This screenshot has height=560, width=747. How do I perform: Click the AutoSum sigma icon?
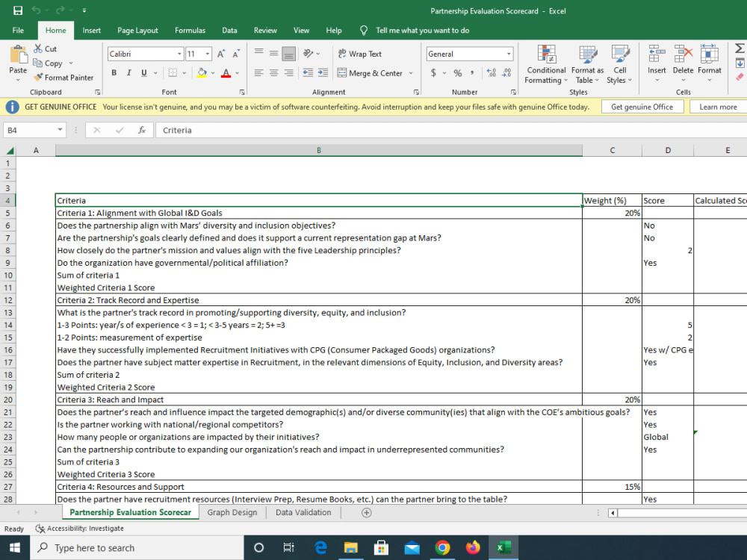740,48
